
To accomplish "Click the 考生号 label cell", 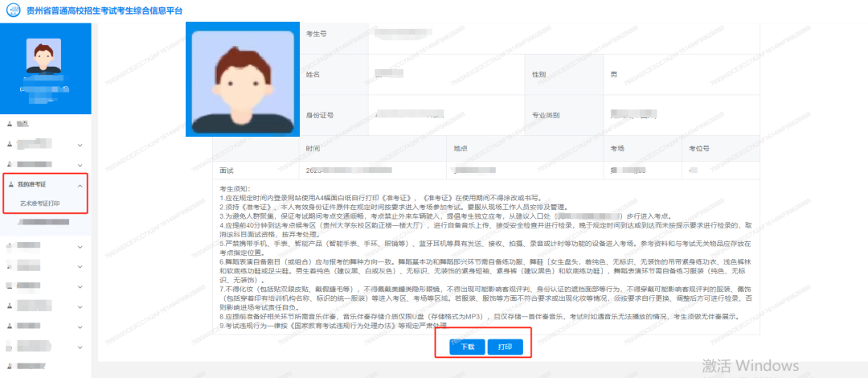I will click(316, 33).
